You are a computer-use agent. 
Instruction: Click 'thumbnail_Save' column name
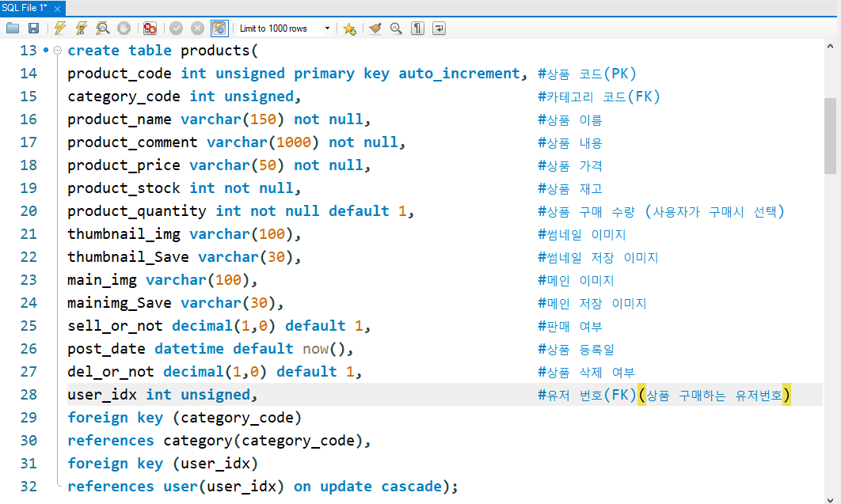tap(128, 257)
